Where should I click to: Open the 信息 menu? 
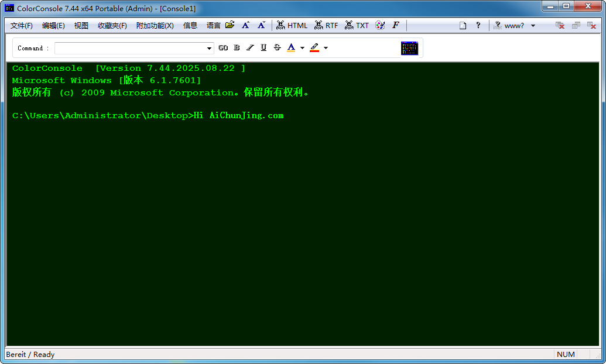[x=190, y=26]
